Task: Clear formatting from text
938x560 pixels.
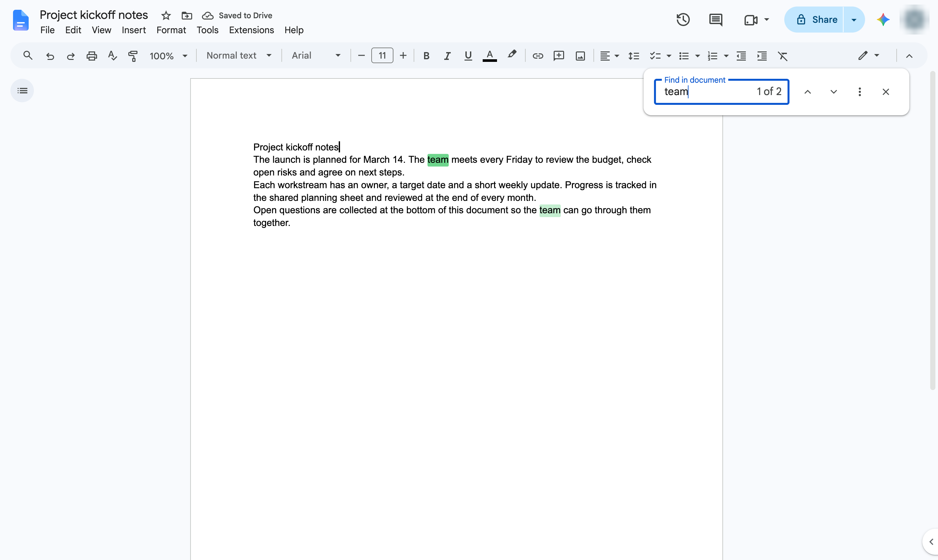Action: point(783,56)
